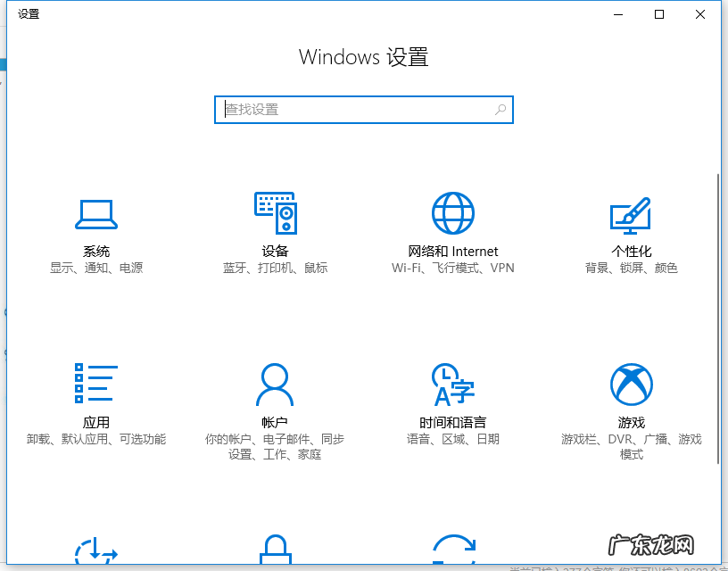Click the 语音、区域、日期 subtitle text
The width and height of the screenshot is (728, 571).
click(x=453, y=439)
